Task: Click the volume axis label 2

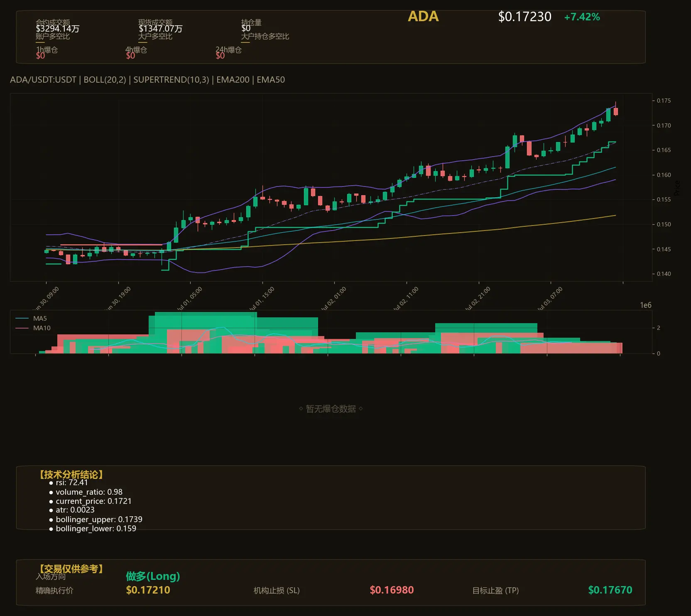Action: [x=659, y=328]
